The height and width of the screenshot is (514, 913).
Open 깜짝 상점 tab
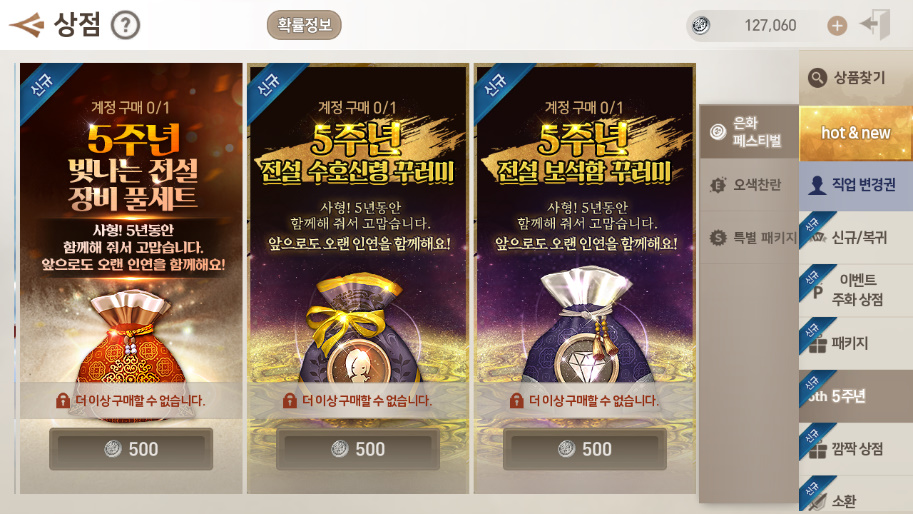click(x=855, y=449)
